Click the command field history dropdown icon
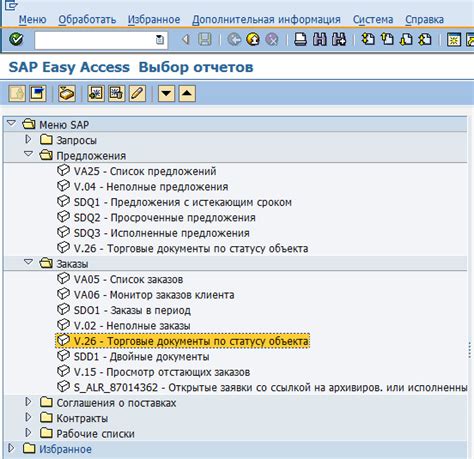474x459 pixels. coord(160,40)
